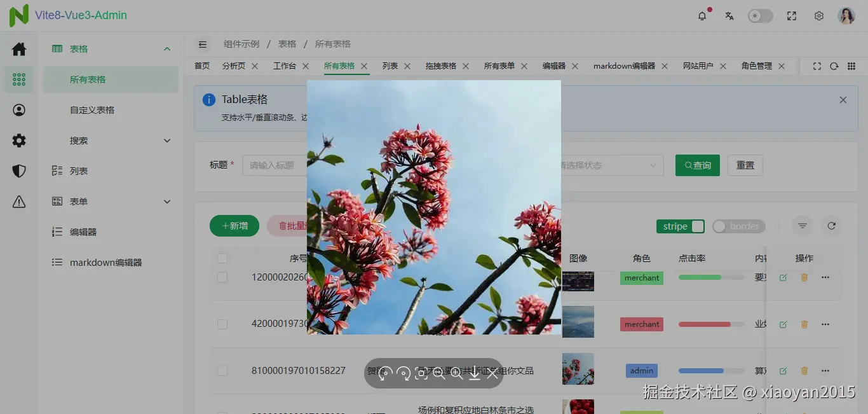Click the red click-rate progress bar
This screenshot has width=868, height=414.
click(x=711, y=324)
